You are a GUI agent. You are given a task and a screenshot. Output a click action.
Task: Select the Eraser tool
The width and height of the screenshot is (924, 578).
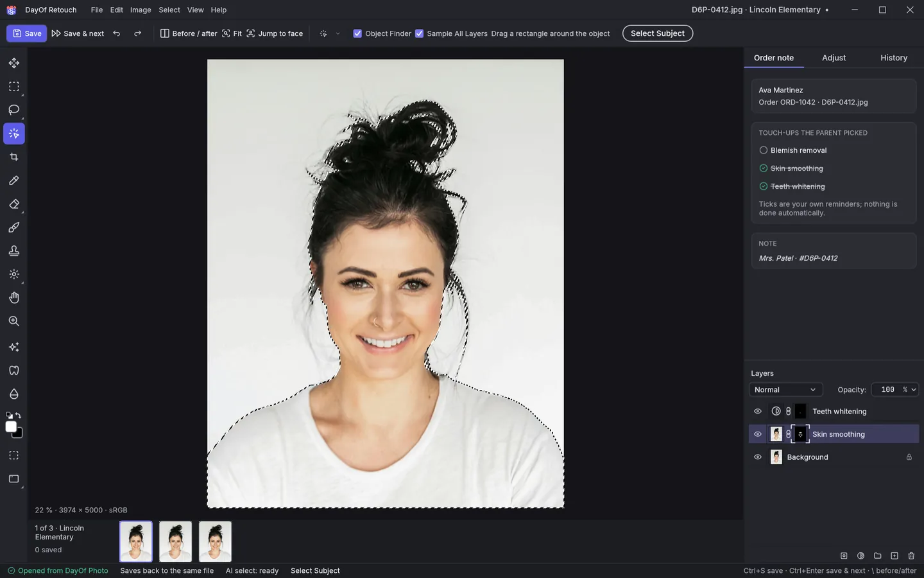14,204
